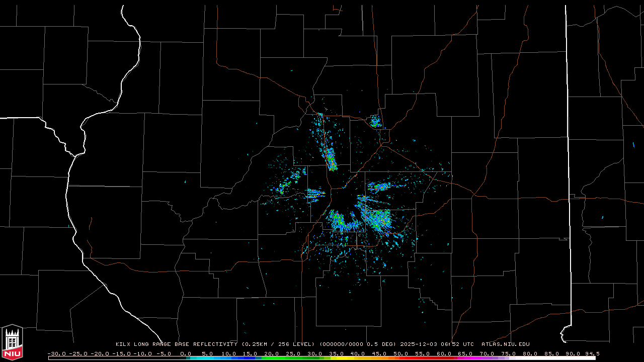This screenshot has height=362, width=644.
Task: Click the -10.0 dBZ label on the color scale
Action: pyautogui.click(x=142, y=353)
